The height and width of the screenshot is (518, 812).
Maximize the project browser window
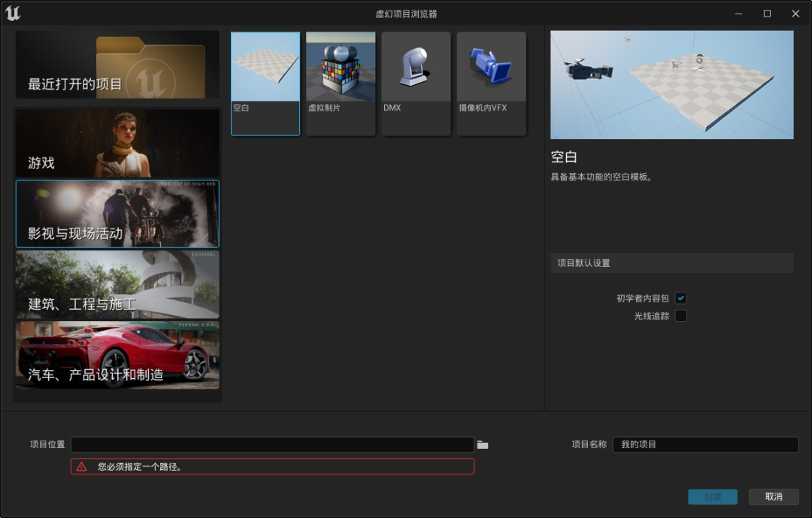pos(767,14)
